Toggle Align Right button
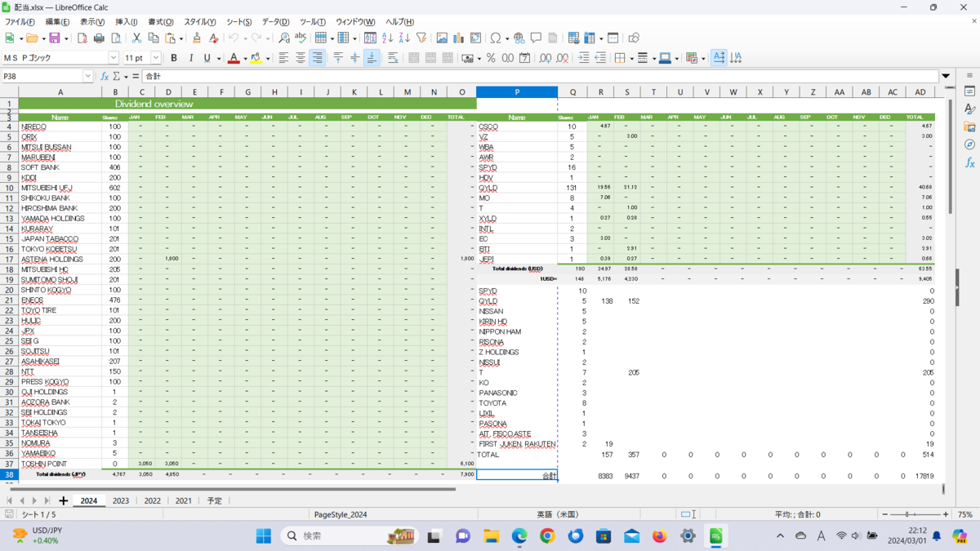Screen dimensions: 980x551 pyautogui.click(x=318, y=58)
